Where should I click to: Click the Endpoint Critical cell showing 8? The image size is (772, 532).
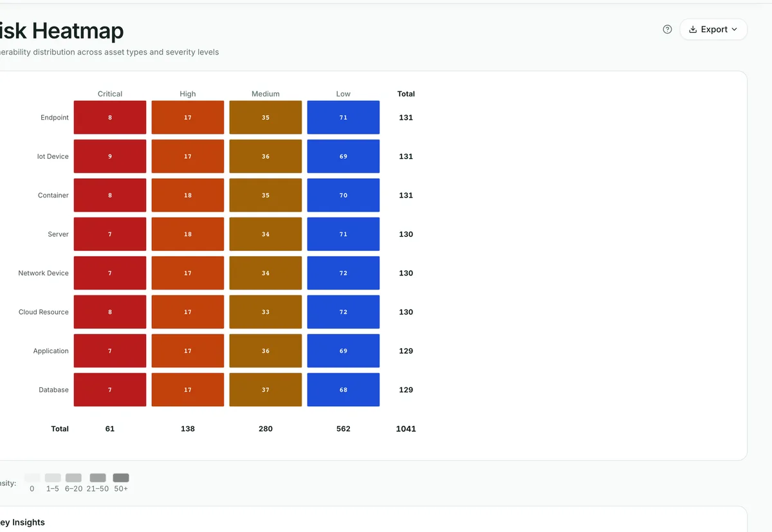click(110, 118)
